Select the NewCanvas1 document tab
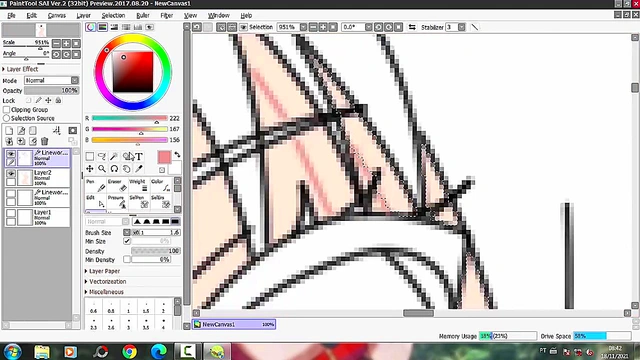Viewport: 640px width, 360px height. (x=234, y=324)
